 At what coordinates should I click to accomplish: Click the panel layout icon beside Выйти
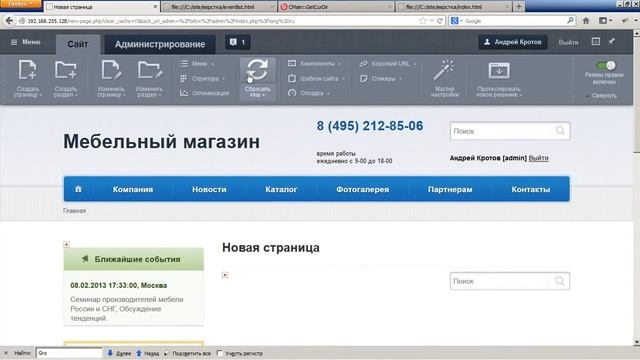596,42
